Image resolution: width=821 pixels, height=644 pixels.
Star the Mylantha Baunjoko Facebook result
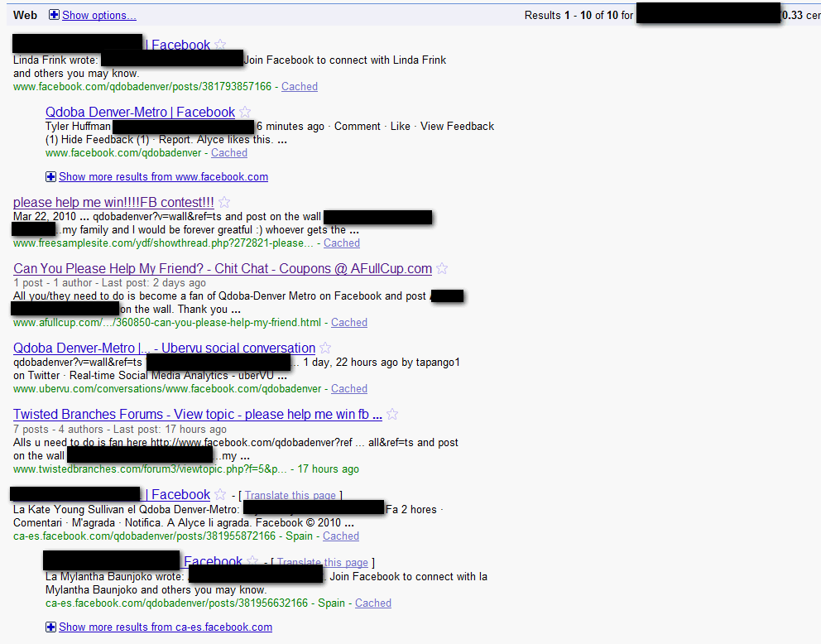(252, 560)
